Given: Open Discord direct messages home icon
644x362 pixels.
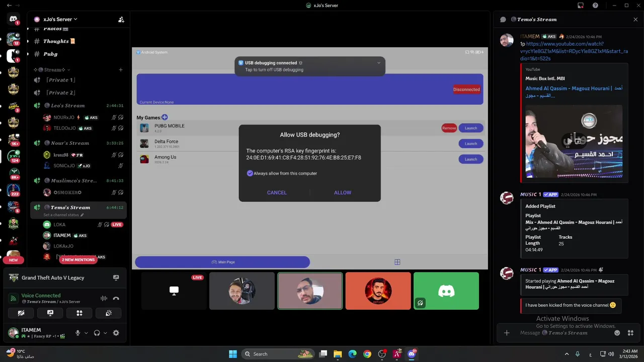Looking at the screenshot, I should point(14,19).
